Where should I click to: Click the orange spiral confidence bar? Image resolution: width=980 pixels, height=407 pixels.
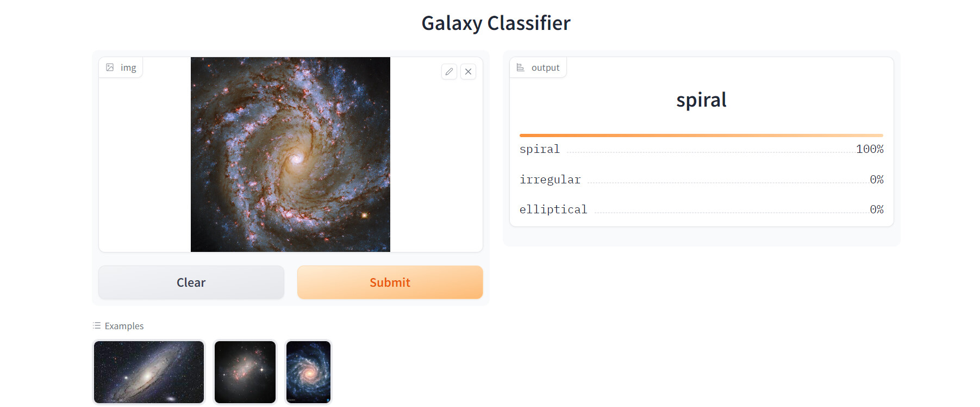point(701,135)
